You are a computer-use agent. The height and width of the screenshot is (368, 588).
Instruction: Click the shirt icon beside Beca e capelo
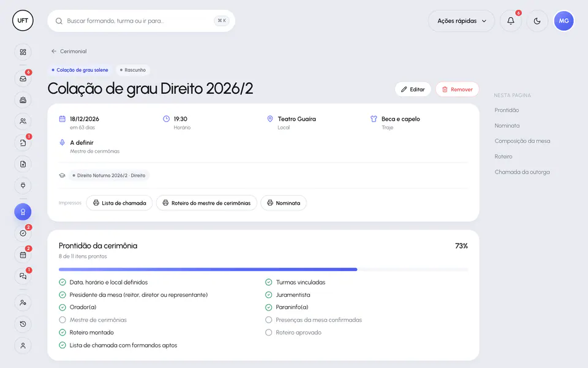374,118
